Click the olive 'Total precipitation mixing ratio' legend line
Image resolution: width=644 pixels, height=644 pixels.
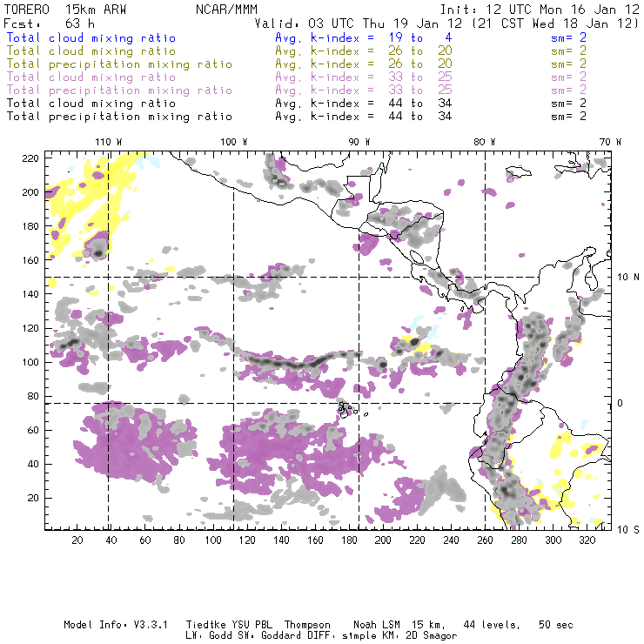(x=119, y=64)
